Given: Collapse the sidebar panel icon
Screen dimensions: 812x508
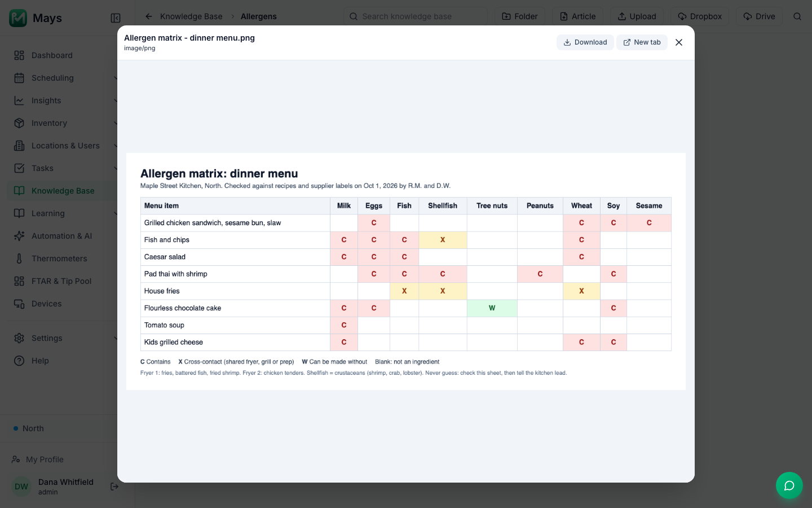Looking at the screenshot, I should tap(116, 18).
